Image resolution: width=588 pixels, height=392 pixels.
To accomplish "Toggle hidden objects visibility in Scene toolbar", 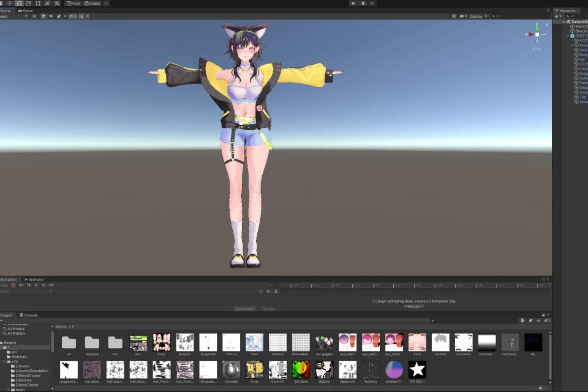I will click(73, 16).
